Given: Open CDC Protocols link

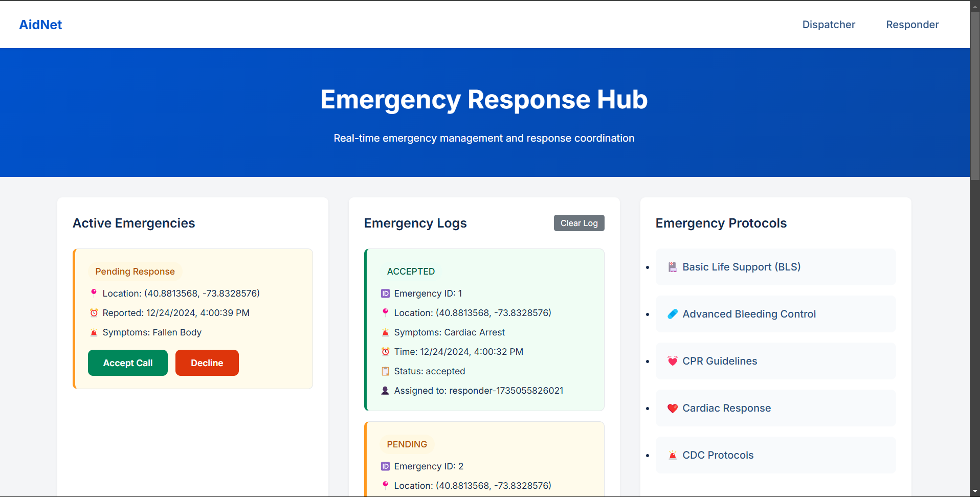Looking at the screenshot, I should (775, 455).
